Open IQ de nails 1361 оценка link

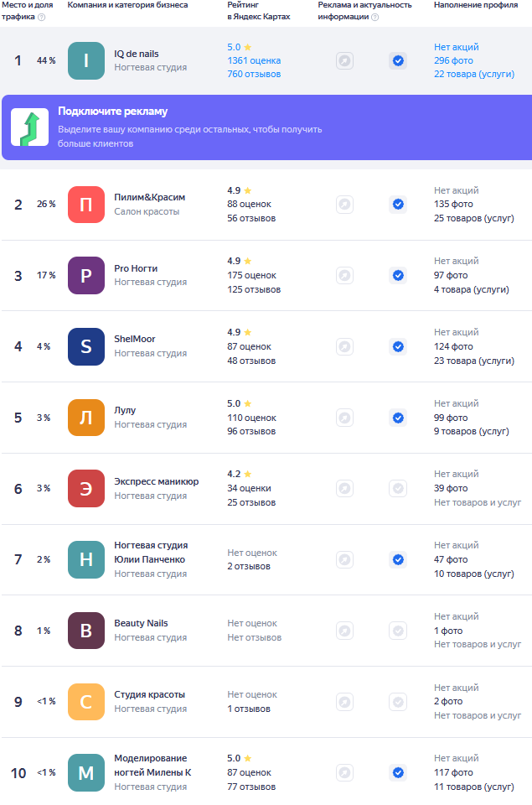pyautogui.click(x=254, y=60)
